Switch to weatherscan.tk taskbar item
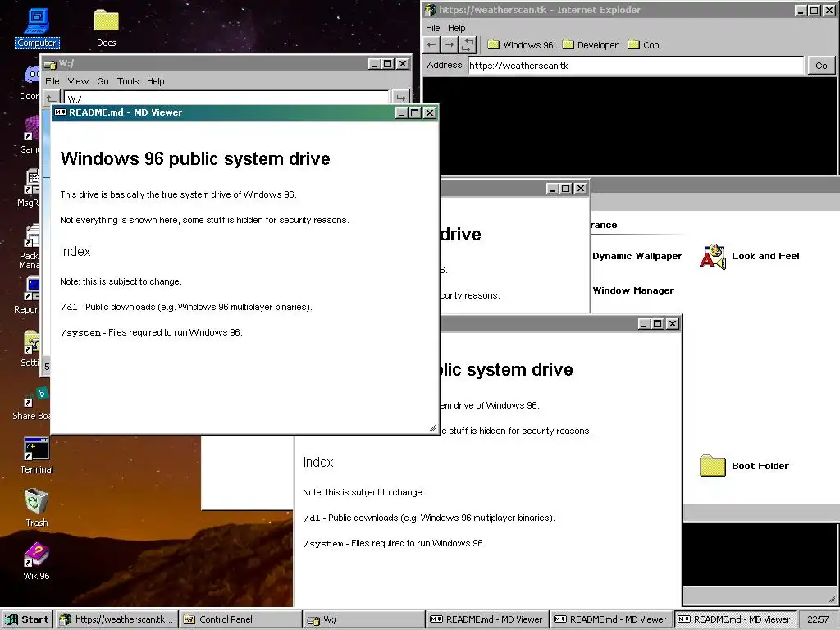Viewport: 840px width, 630px height. (x=116, y=619)
